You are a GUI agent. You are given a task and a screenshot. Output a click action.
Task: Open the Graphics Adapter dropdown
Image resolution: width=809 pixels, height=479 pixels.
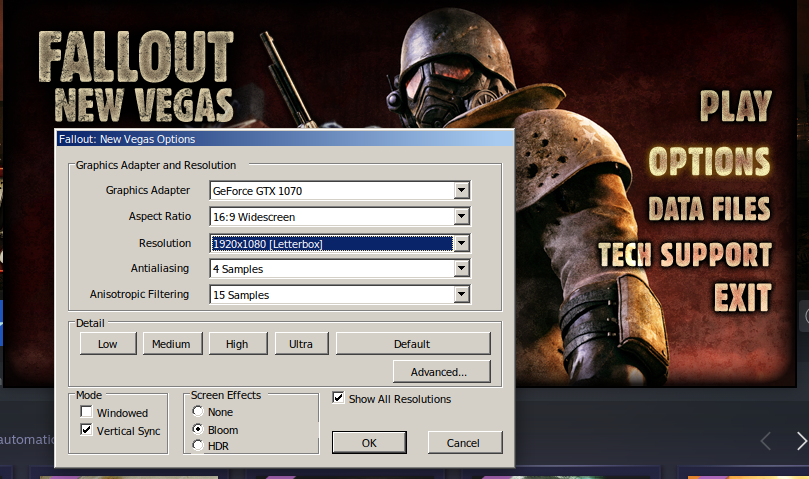pos(461,190)
